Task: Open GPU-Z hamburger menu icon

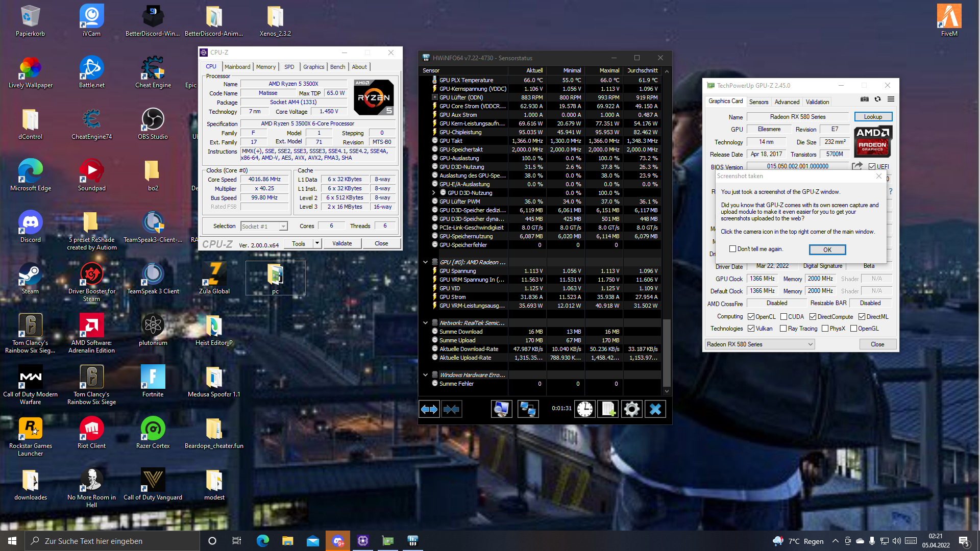Action: [x=891, y=99]
